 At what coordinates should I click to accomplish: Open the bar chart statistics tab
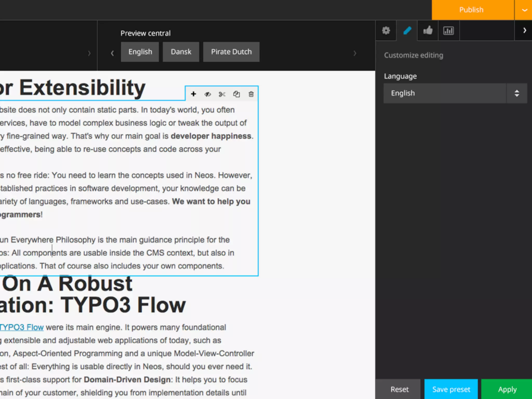point(449,31)
